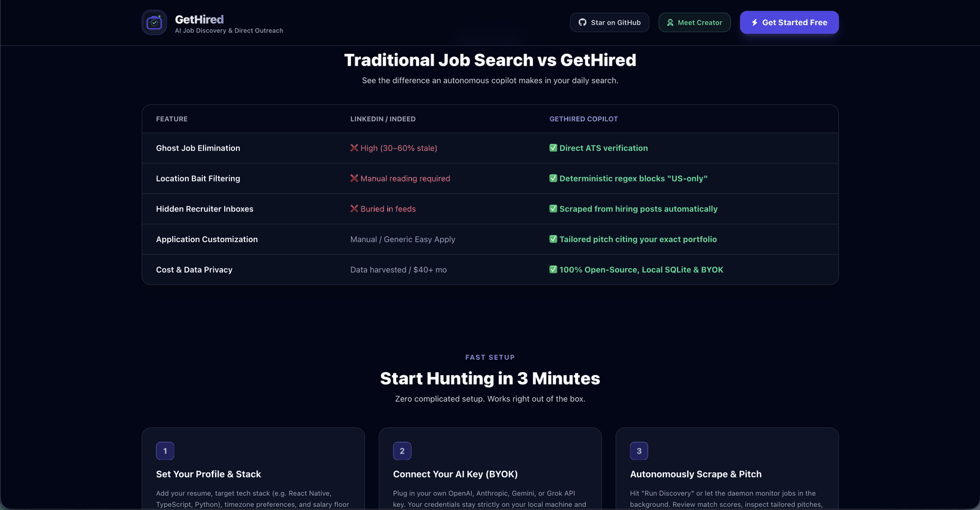The width and height of the screenshot is (980, 510).
Task: Click the GetHired logo icon
Action: pos(154,23)
